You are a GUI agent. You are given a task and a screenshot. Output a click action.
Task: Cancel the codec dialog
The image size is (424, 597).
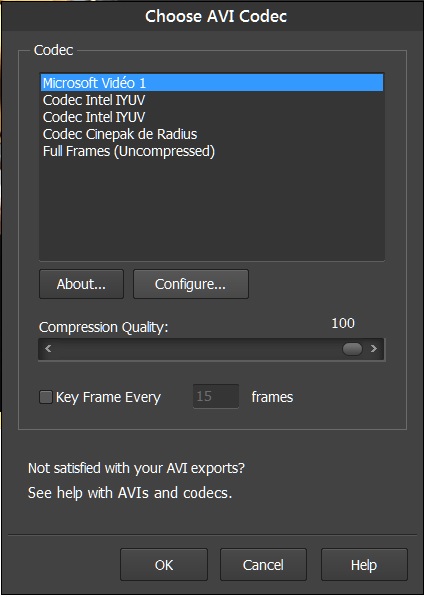pyautogui.click(x=263, y=565)
